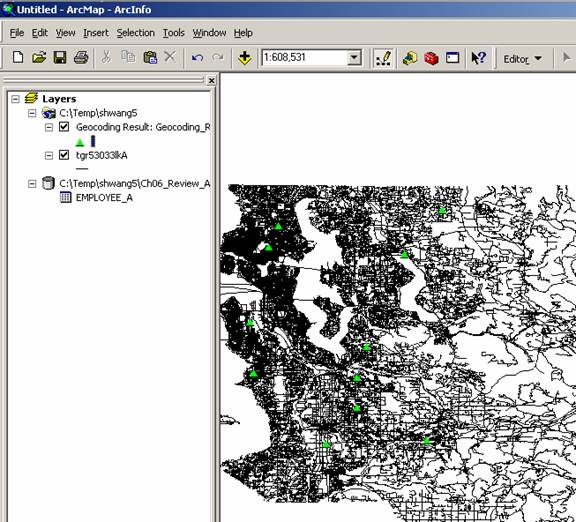Click the green triangle symbol under Geocoding Result

[80, 142]
